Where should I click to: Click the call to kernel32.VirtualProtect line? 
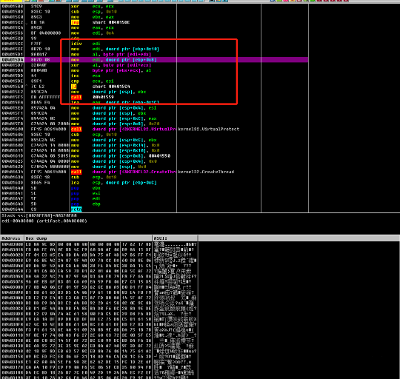(x=154, y=129)
